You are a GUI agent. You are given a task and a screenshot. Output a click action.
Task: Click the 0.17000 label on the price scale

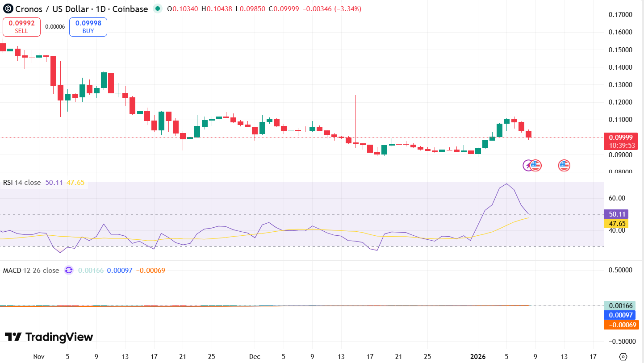[x=621, y=14]
